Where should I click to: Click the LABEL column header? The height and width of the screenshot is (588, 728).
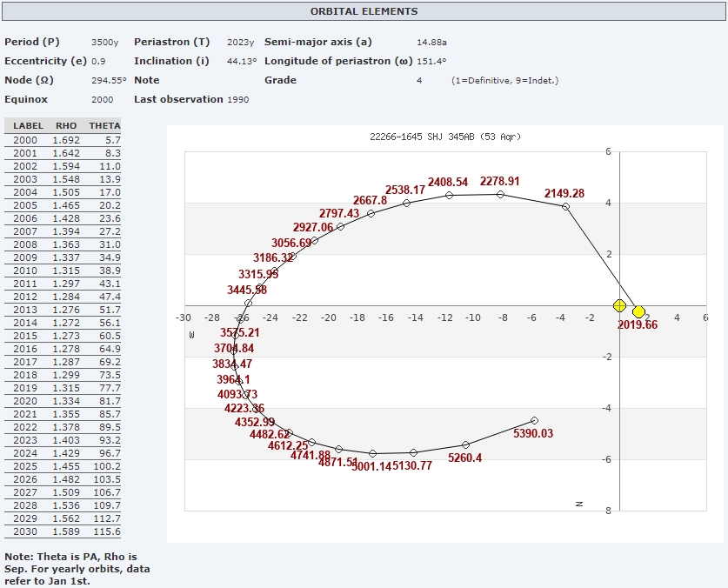click(28, 126)
